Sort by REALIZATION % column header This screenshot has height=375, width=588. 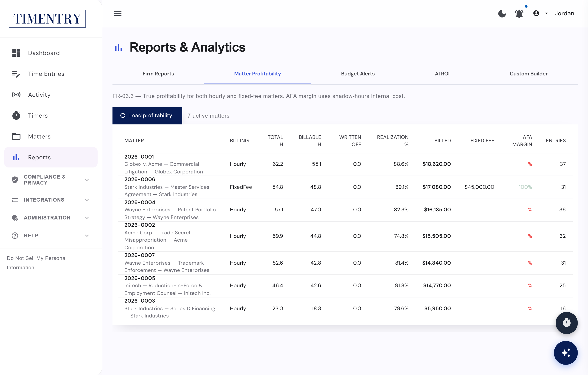(x=393, y=141)
